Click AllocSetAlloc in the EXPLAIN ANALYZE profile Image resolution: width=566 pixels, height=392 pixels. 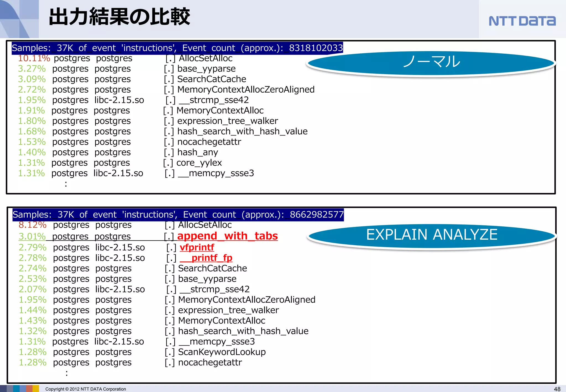[205, 225]
